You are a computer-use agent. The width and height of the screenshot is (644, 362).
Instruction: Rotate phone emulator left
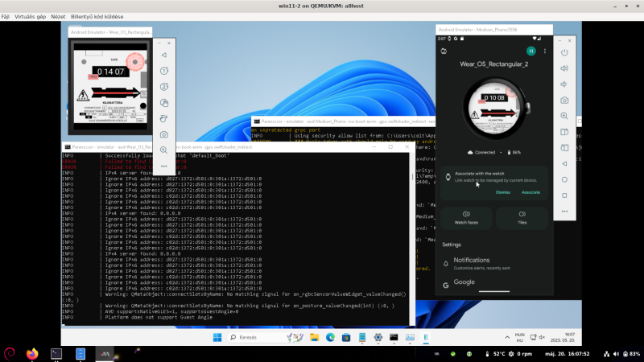pos(564,132)
